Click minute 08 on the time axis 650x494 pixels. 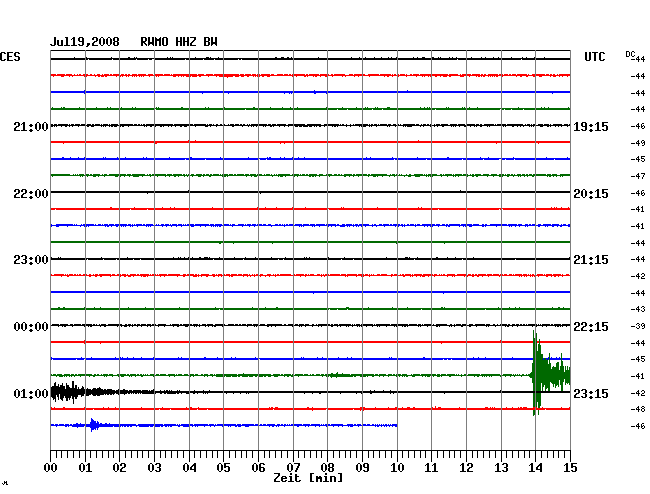point(327,468)
